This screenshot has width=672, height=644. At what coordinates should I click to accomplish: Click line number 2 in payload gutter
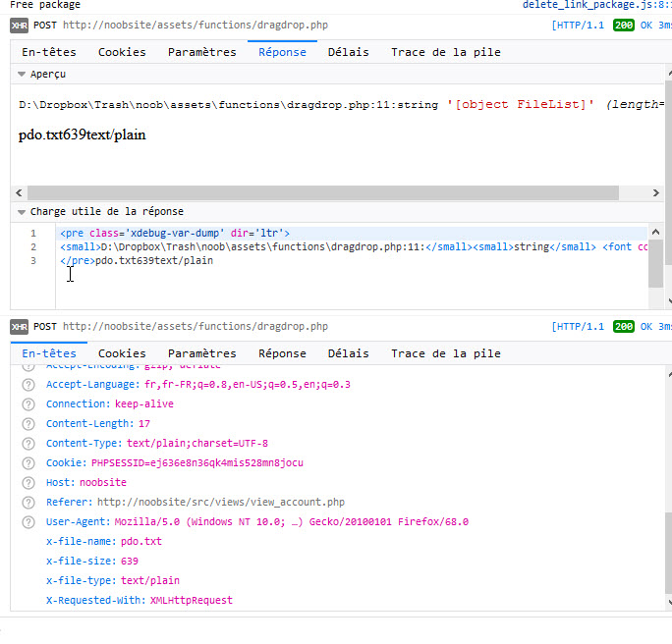(x=33, y=247)
